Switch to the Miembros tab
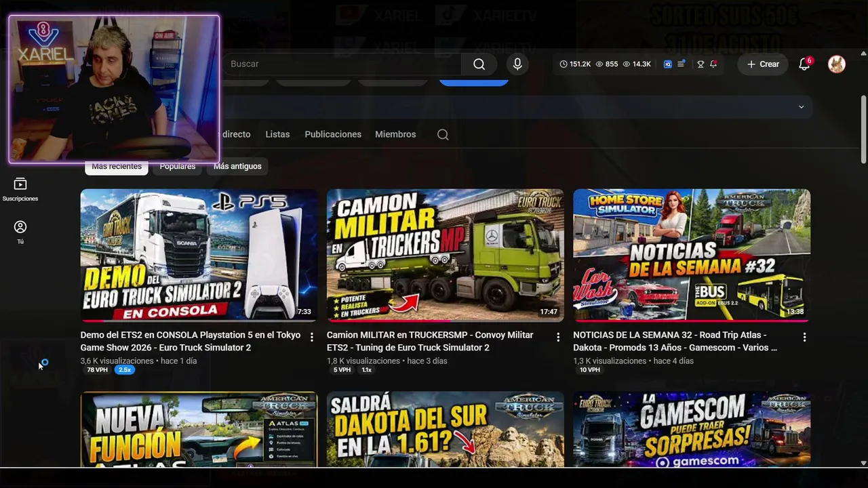This screenshot has height=488, width=868. pyautogui.click(x=395, y=134)
